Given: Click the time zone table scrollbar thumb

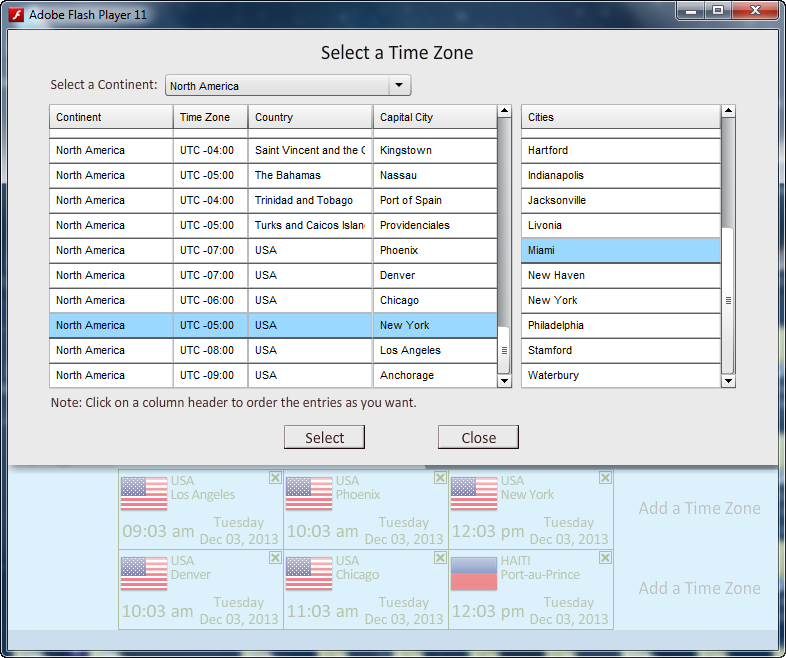Looking at the screenshot, I should [x=505, y=350].
